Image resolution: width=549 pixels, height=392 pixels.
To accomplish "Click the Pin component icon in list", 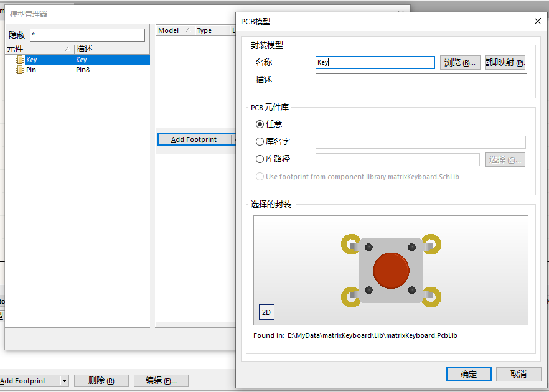I will click(19, 70).
